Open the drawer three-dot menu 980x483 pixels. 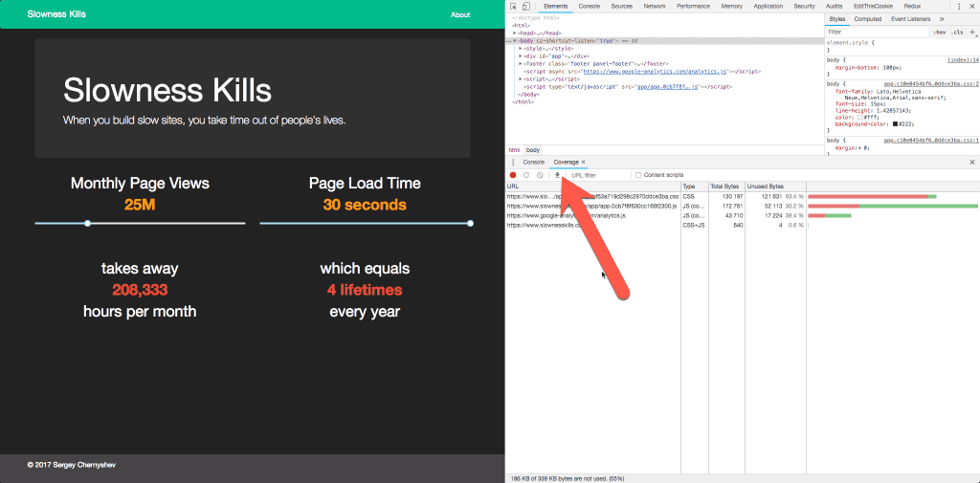[513, 163]
